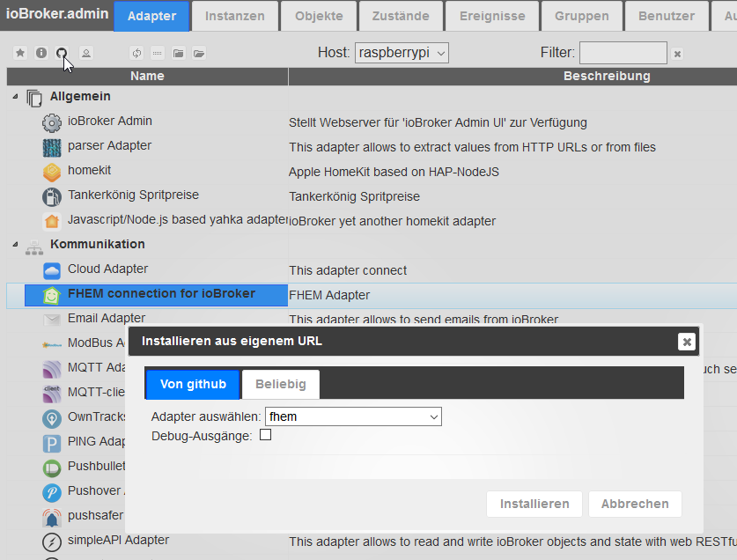Click the Email Adapter envelope icon
737x560 pixels.
(x=52, y=320)
